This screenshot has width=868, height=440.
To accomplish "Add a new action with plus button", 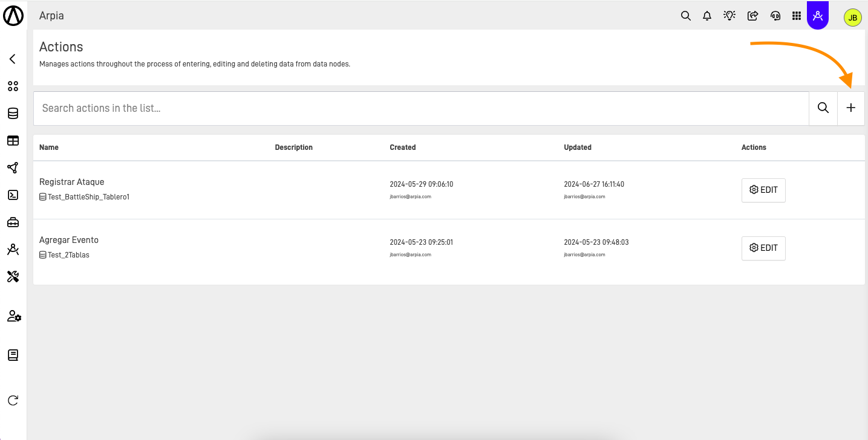I will [851, 108].
